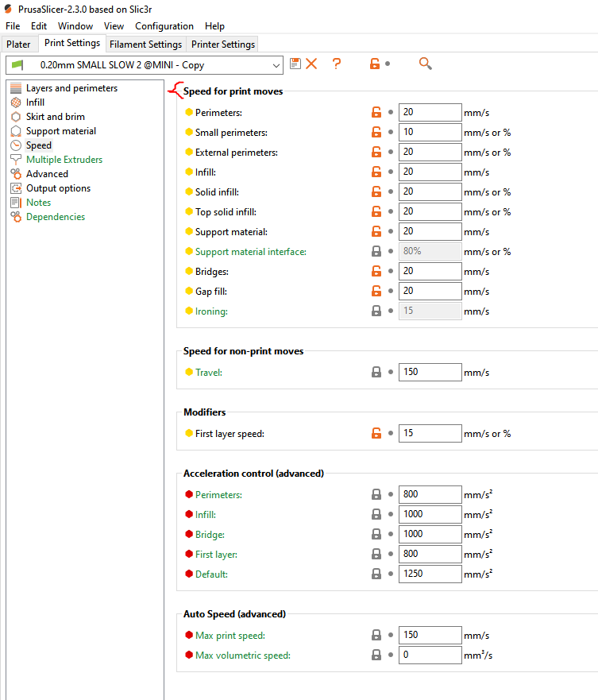Select the Print Settings tab
This screenshot has width=598, height=700.
coord(72,44)
